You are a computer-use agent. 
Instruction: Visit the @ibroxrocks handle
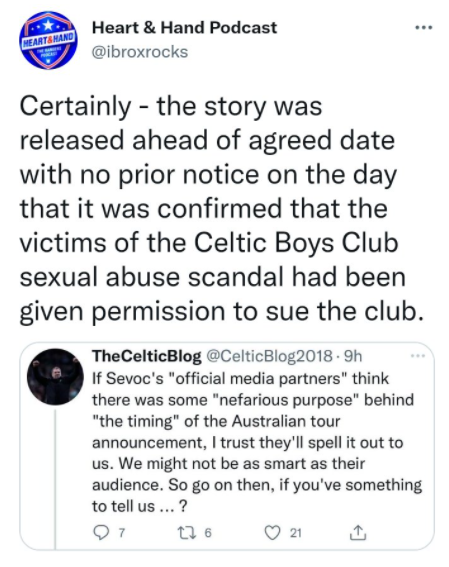140,52
